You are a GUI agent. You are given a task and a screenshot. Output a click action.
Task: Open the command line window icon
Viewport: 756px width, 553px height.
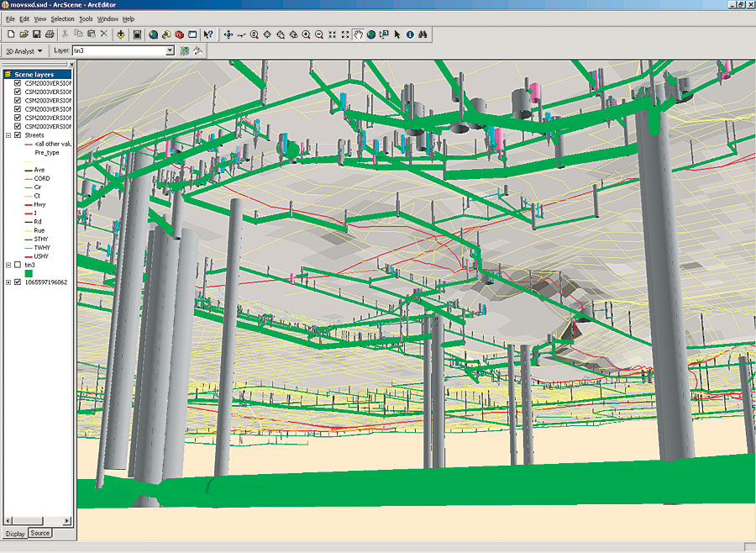click(192, 34)
